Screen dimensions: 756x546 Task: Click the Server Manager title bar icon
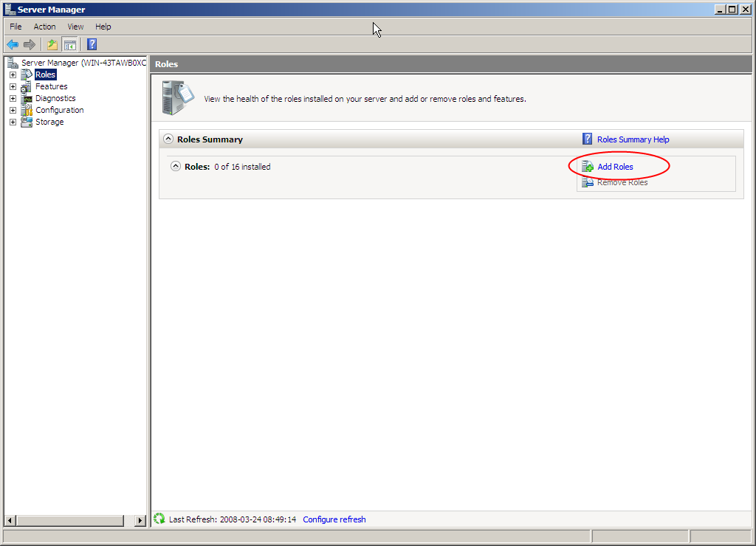[10, 9]
